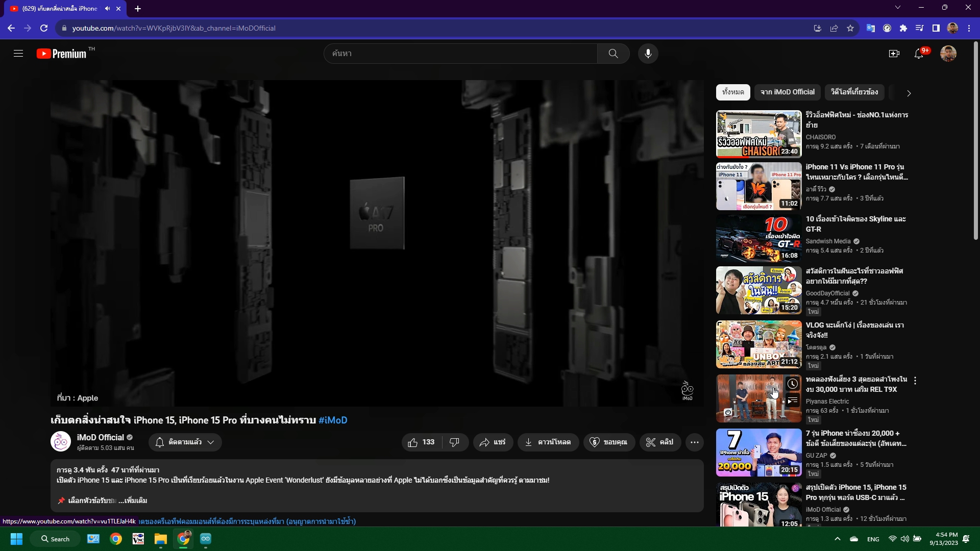Open browser extensions puzzle icon
Viewport: 980px width, 551px height.
pos(903,28)
